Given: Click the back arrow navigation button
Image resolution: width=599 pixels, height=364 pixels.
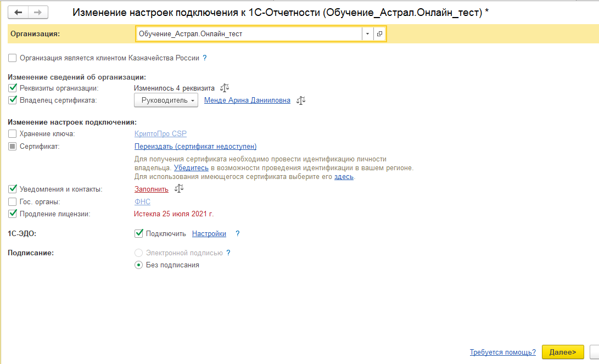Looking at the screenshot, I should [x=19, y=12].
